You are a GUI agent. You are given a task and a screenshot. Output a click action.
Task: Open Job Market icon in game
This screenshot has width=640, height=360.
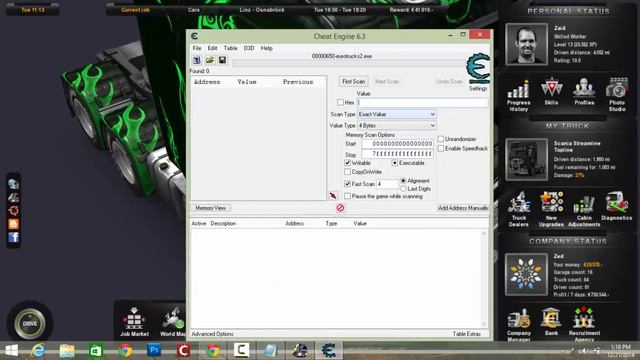[x=134, y=322]
